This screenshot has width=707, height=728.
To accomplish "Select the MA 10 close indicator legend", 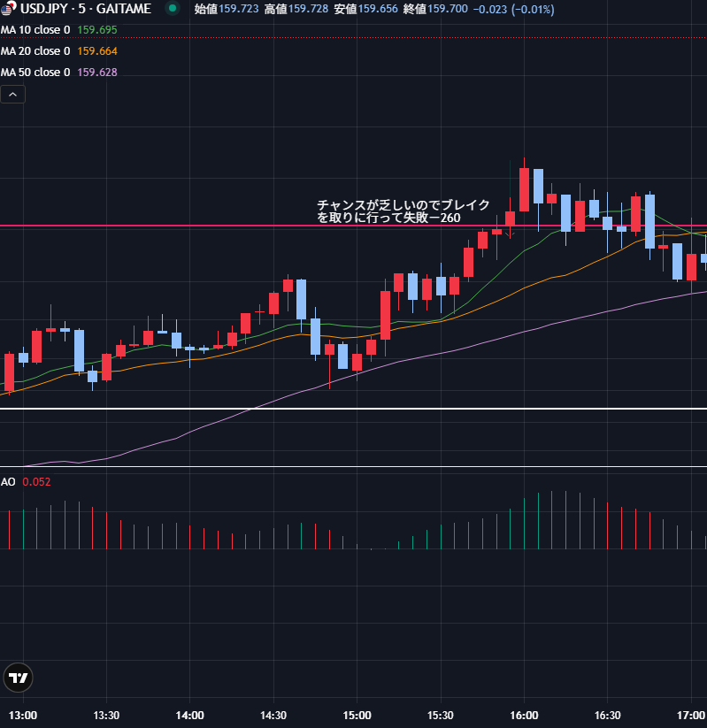I will tap(35, 29).
